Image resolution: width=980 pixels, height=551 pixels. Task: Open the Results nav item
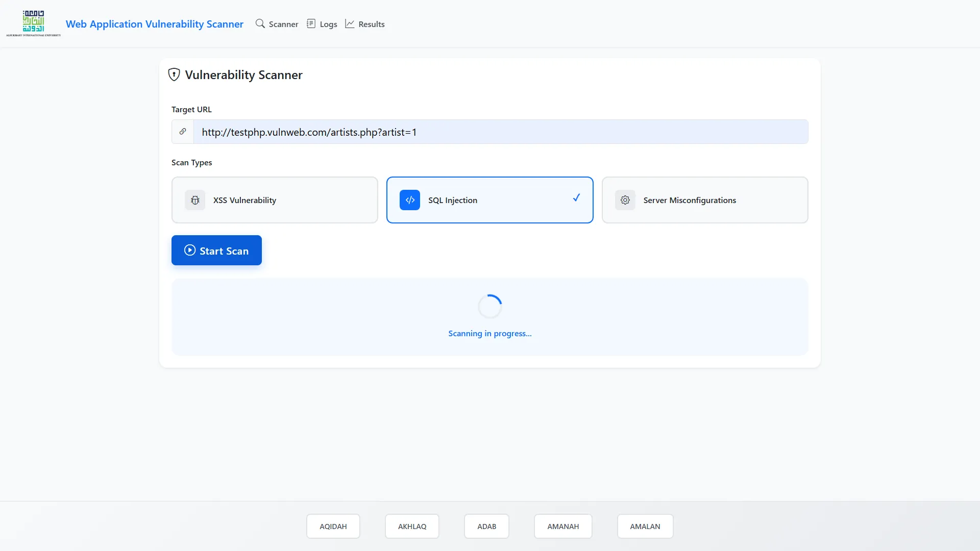coord(365,24)
